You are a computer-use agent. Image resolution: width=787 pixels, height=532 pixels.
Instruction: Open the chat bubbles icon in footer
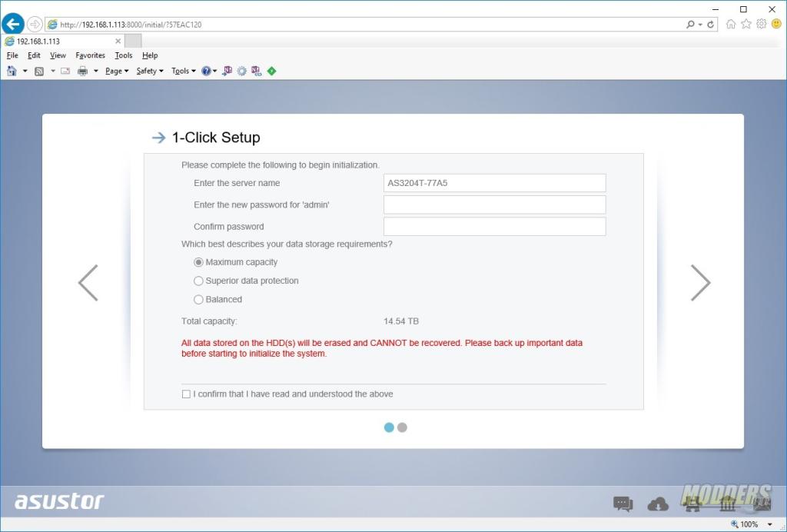tap(623, 504)
